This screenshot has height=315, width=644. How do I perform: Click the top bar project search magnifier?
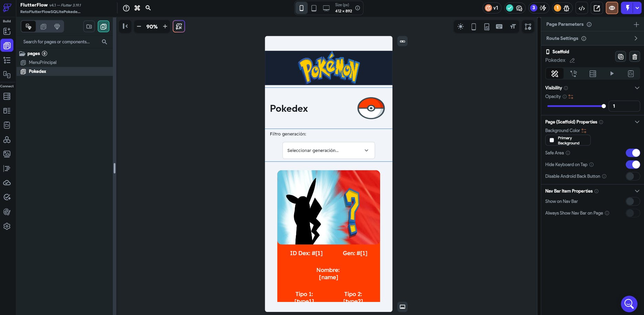click(x=148, y=8)
